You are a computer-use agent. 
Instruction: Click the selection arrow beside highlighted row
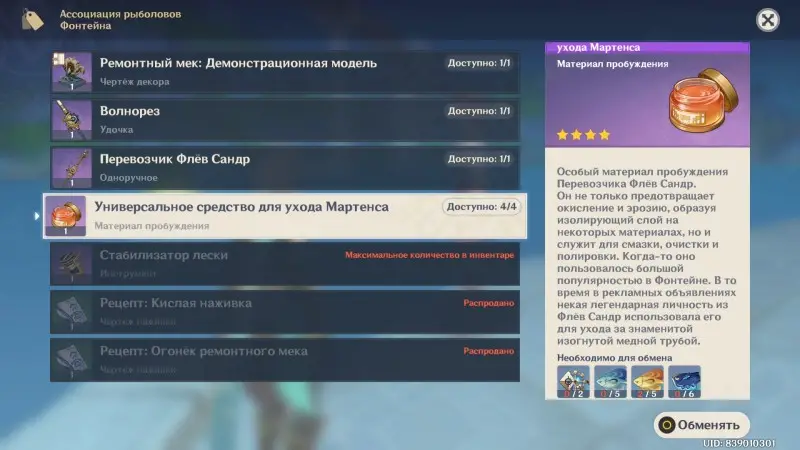(x=37, y=216)
